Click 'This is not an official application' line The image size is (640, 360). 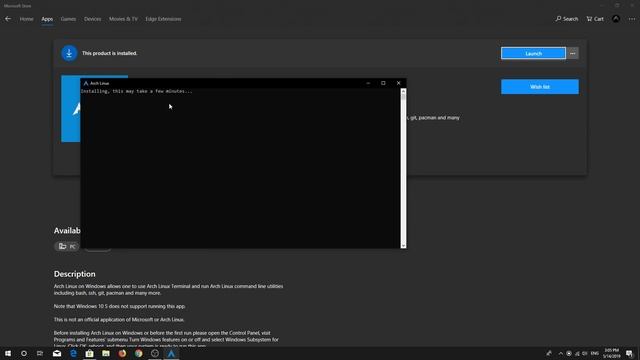[119, 320]
